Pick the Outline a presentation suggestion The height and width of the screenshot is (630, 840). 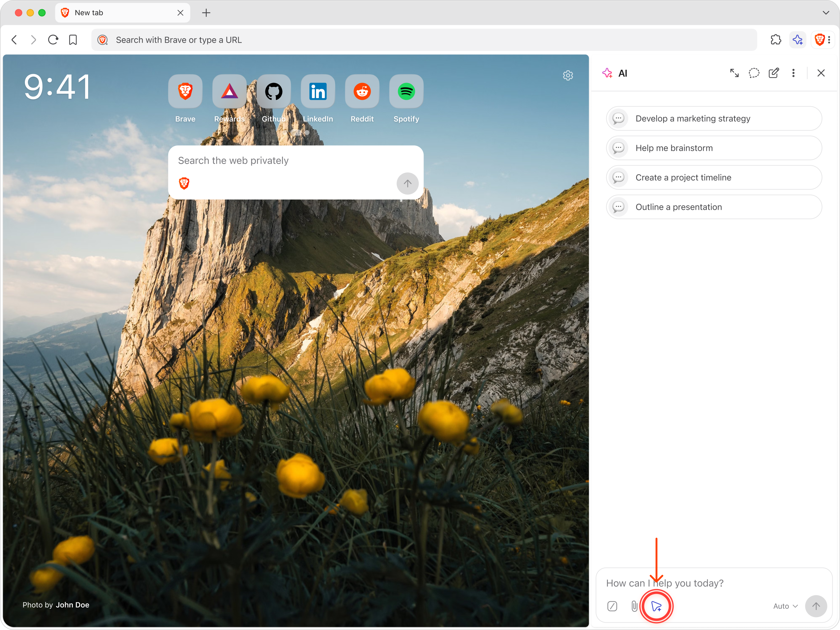714,207
